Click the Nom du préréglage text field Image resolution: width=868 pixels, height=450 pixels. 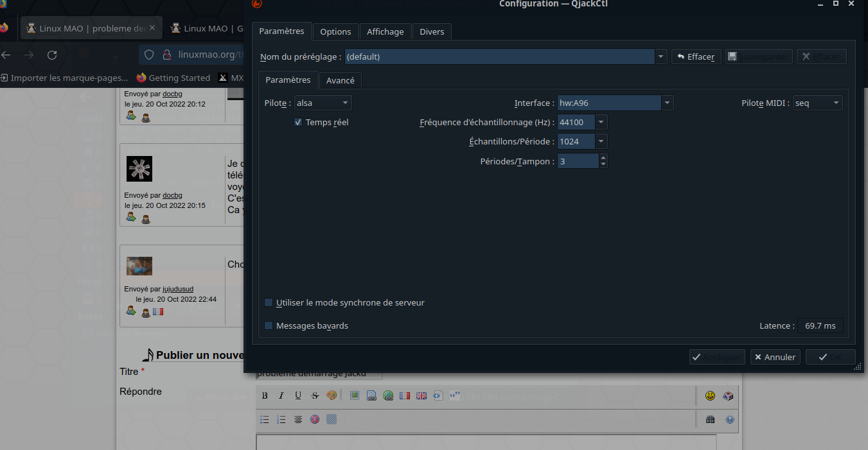coord(500,56)
